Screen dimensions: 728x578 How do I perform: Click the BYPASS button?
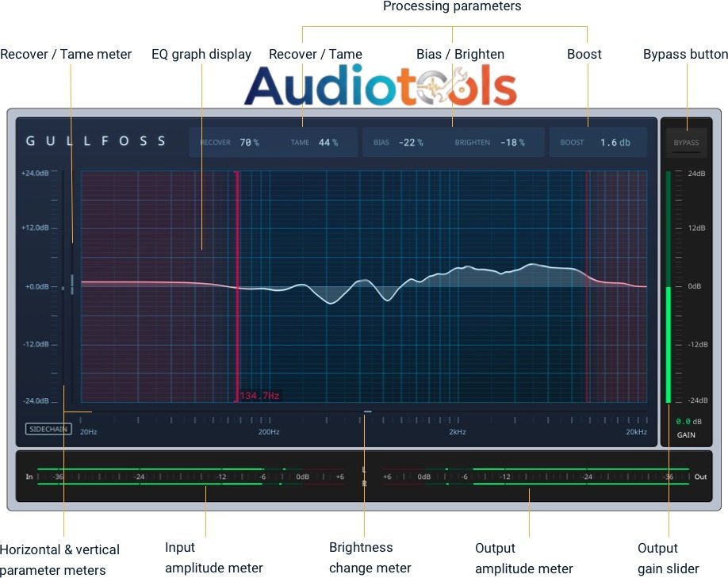click(x=686, y=143)
